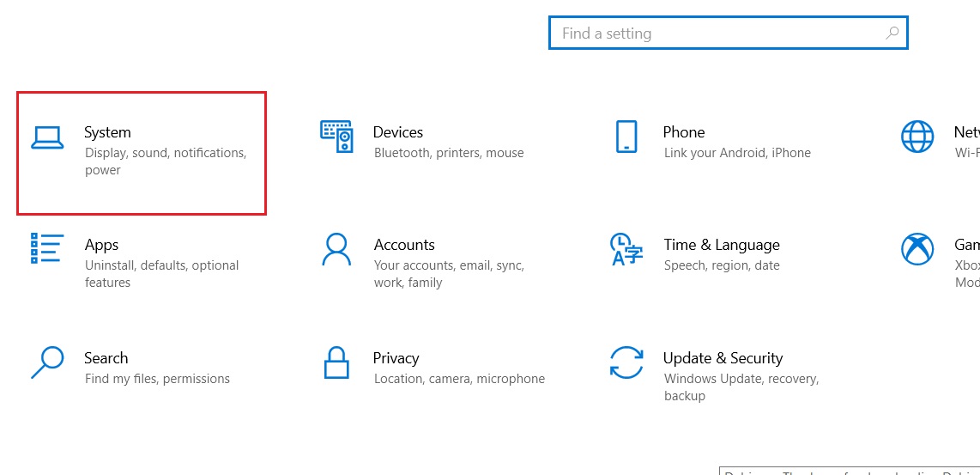
Task: Select the Accounts person icon
Action: coord(337,249)
